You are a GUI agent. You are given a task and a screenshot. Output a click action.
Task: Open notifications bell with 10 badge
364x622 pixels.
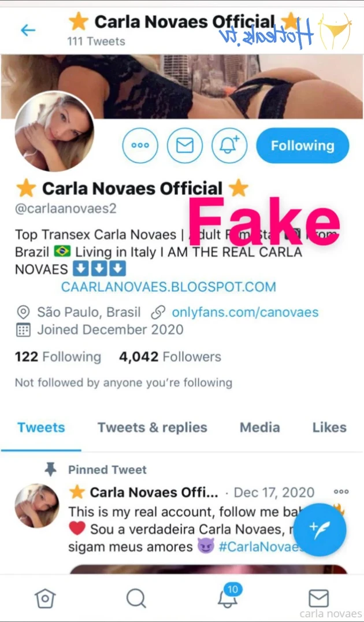pos(228,596)
